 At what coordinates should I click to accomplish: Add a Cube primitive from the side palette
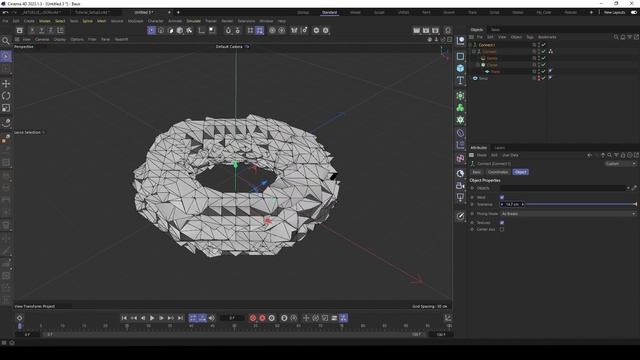click(x=460, y=68)
